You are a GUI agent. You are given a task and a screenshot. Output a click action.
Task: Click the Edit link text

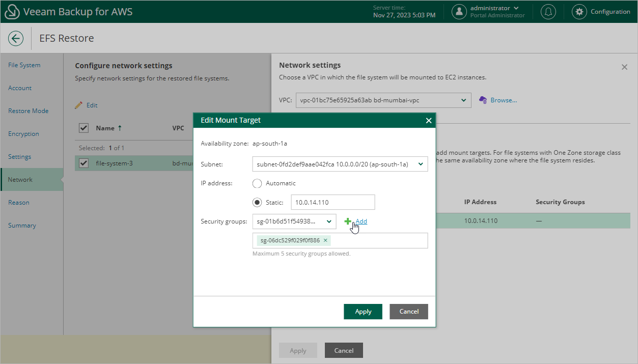92,105
